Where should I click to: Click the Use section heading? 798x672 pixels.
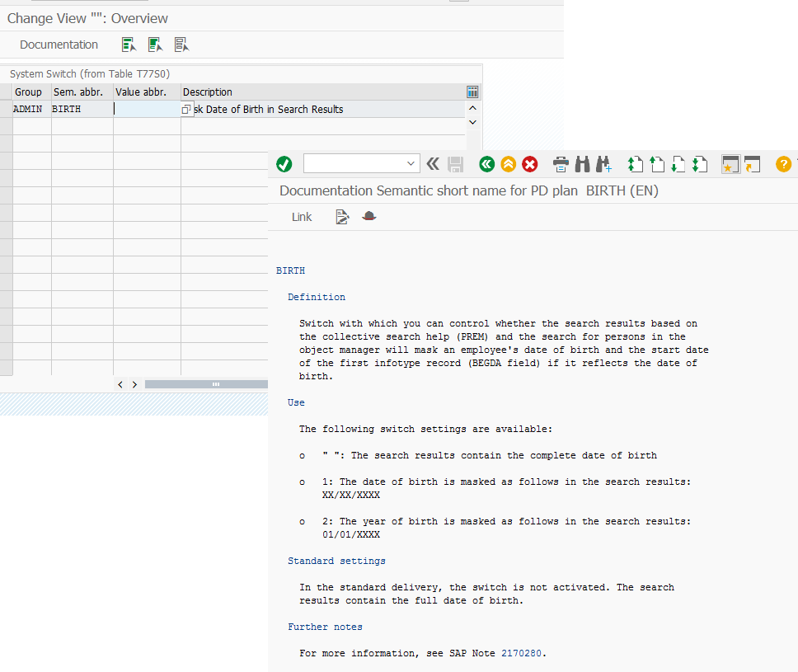pos(296,402)
